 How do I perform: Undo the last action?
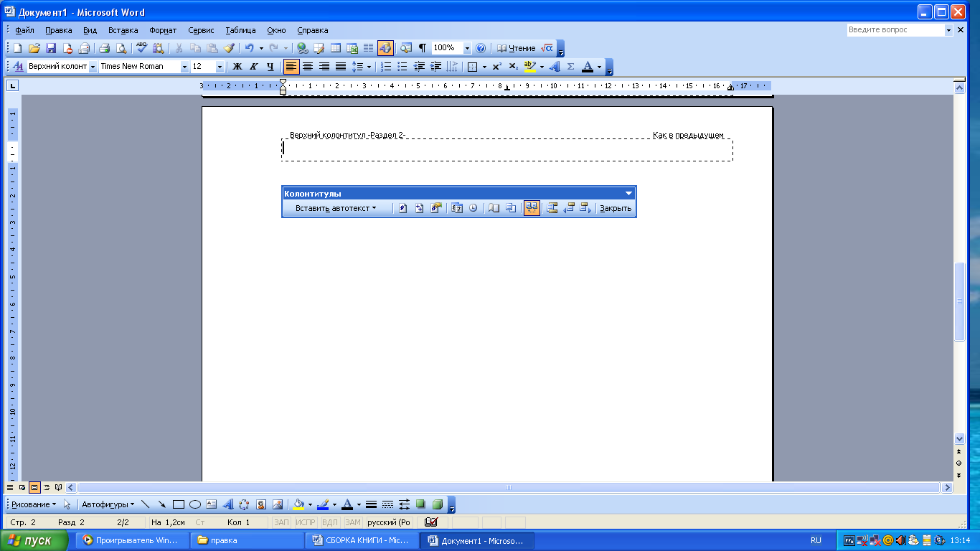click(x=249, y=48)
